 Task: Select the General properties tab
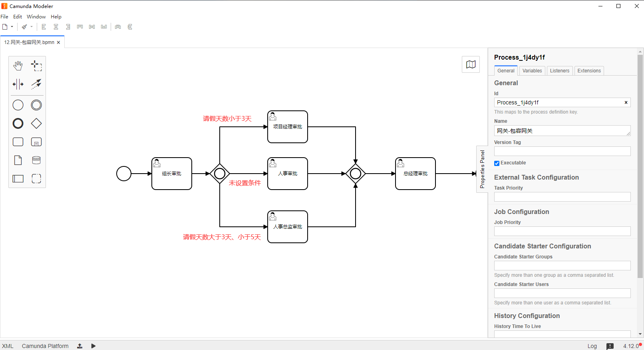click(506, 71)
